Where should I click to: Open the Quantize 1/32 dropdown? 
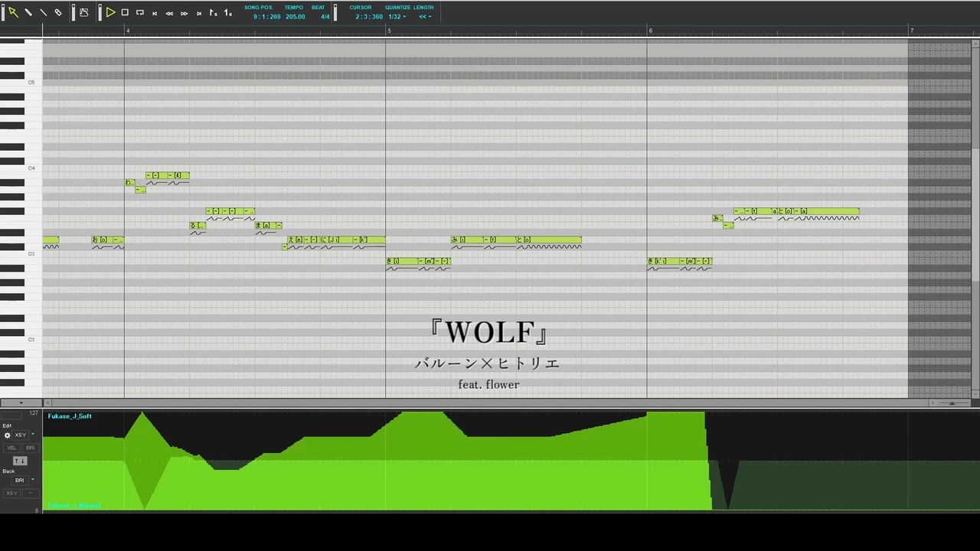(397, 16)
